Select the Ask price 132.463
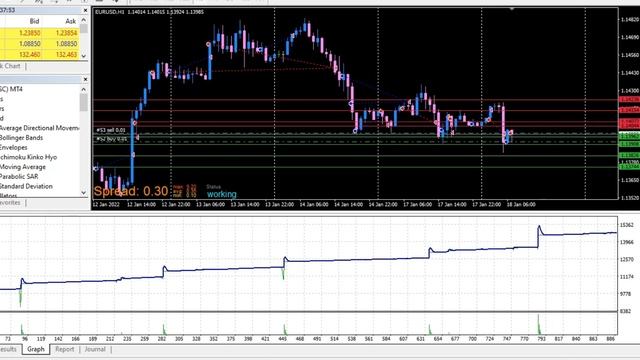Viewport: 640px width, 360px height. coord(66,54)
